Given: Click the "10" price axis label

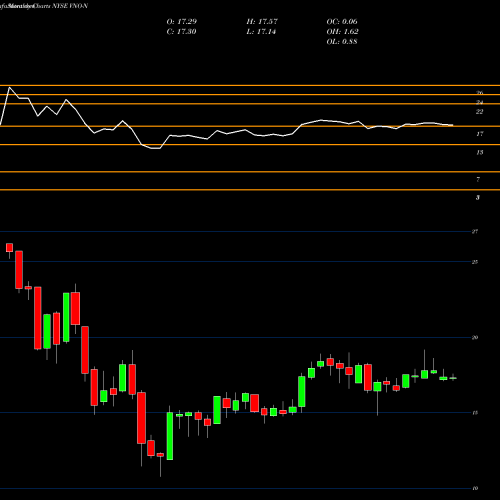Looking at the screenshot, I should 475,489.
